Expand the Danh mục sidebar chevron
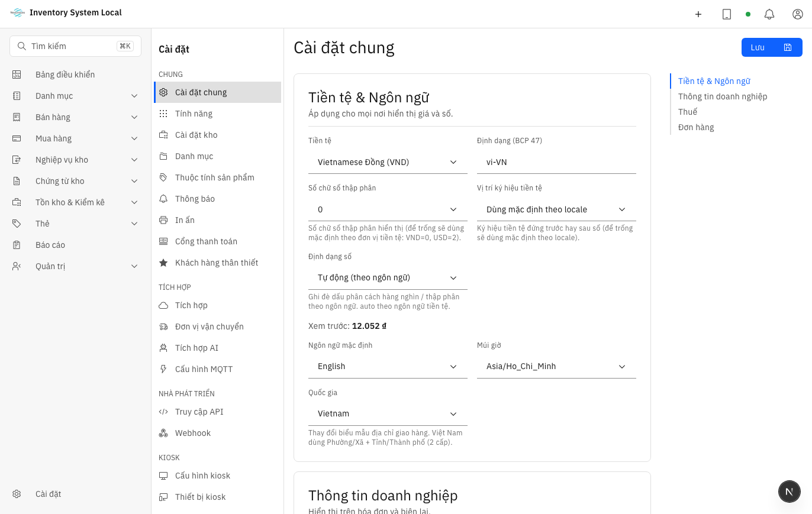This screenshot has height=514, width=812. (x=134, y=96)
